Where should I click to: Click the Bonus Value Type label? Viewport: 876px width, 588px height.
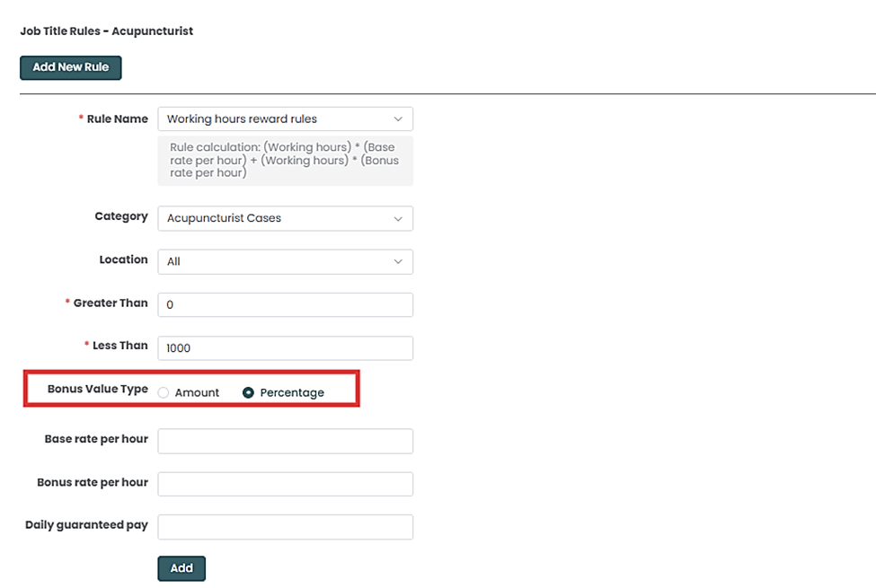[x=97, y=390]
